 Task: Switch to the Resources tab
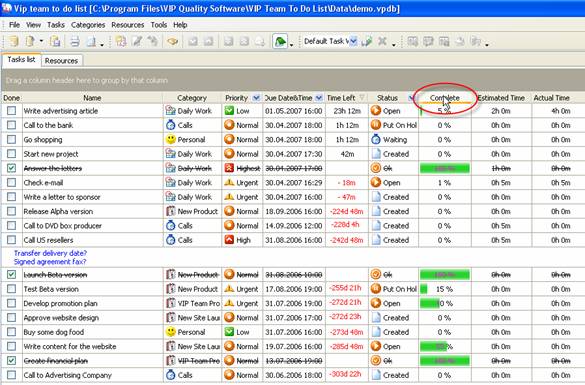click(x=61, y=61)
